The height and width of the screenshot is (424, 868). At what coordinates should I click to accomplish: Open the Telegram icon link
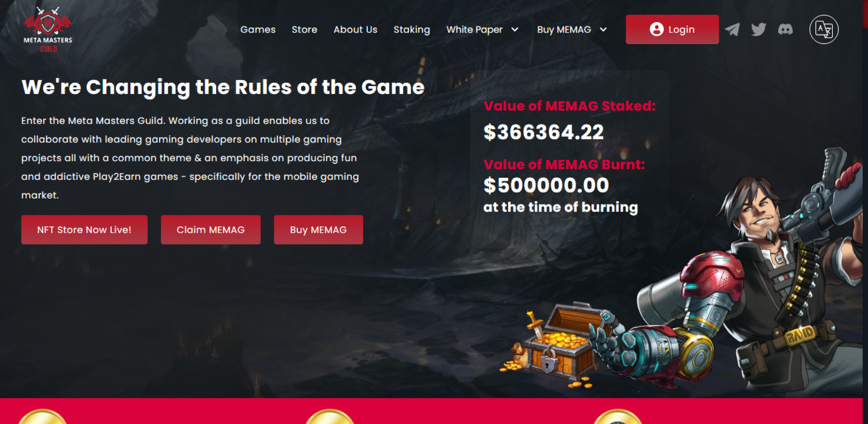tap(732, 29)
